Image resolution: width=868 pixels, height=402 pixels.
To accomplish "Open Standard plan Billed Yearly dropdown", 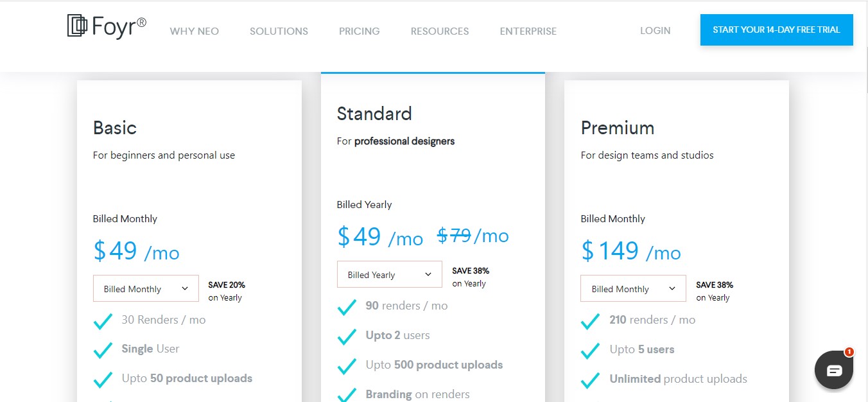I will (x=389, y=275).
